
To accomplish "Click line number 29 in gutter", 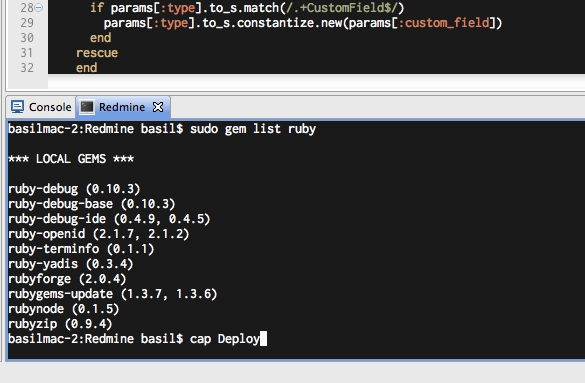I will click(x=27, y=23).
